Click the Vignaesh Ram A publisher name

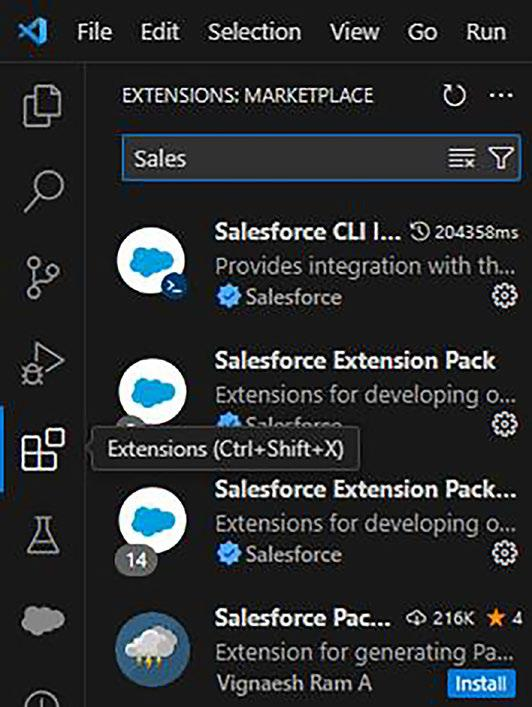tap(294, 683)
